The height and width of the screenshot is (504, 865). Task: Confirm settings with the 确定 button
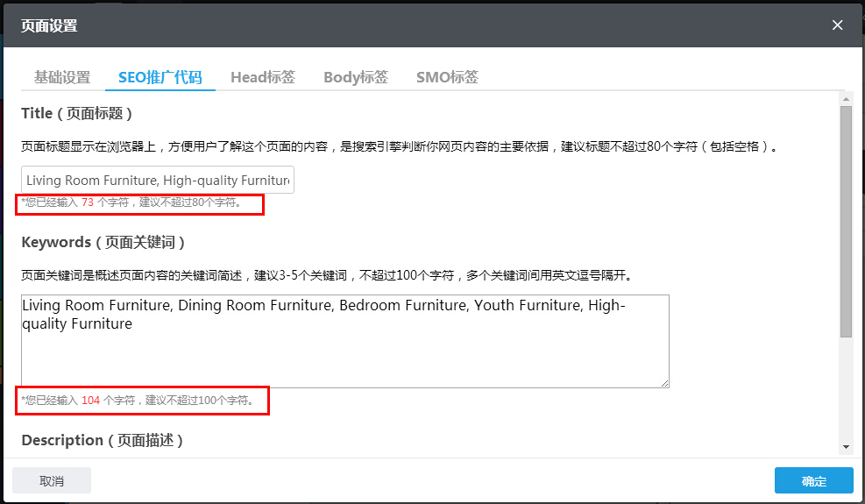(813, 480)
